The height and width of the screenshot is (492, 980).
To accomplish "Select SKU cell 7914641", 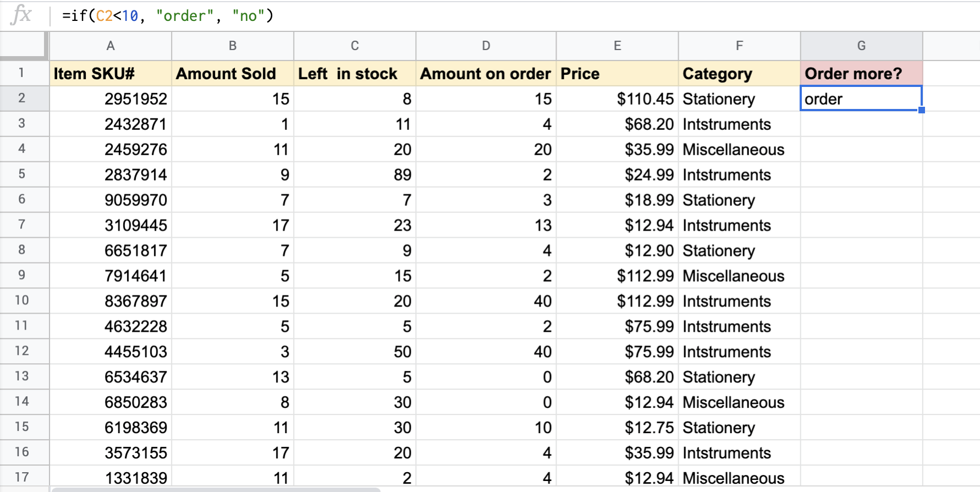I will tap(111, 276).
